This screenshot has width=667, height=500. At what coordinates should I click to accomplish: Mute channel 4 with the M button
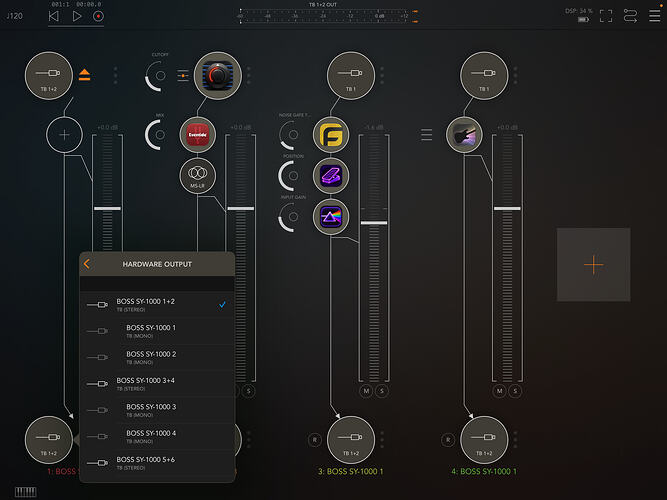(499, 391)
